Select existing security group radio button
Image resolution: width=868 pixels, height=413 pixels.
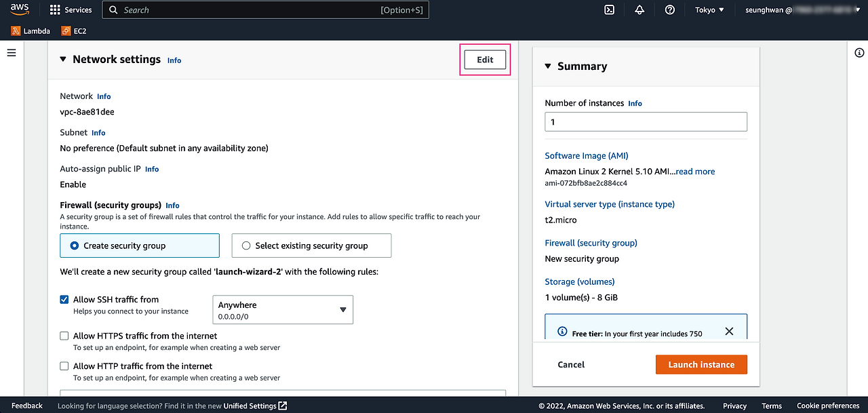point(245,245)
